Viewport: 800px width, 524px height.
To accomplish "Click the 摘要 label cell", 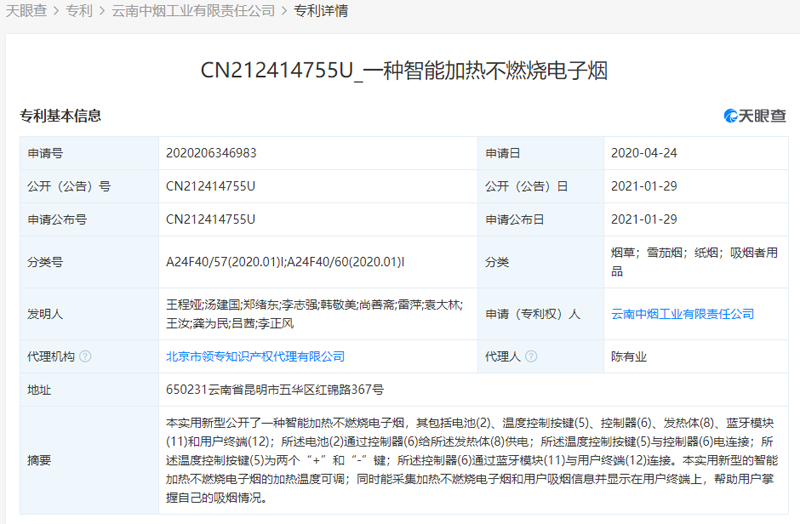I will [89, 460].
